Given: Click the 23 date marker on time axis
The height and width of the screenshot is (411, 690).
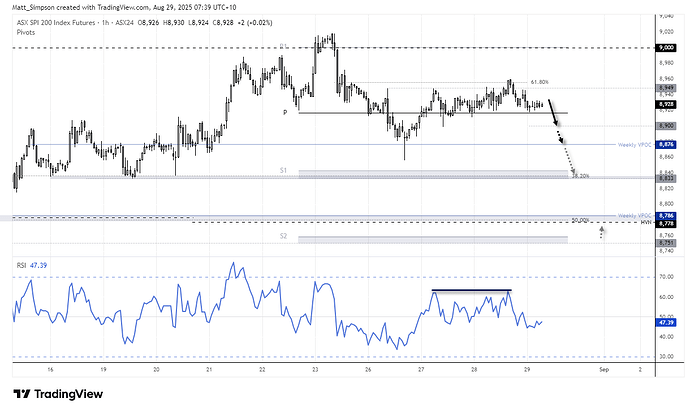Looking at the screenshot, I should [315, 370].
